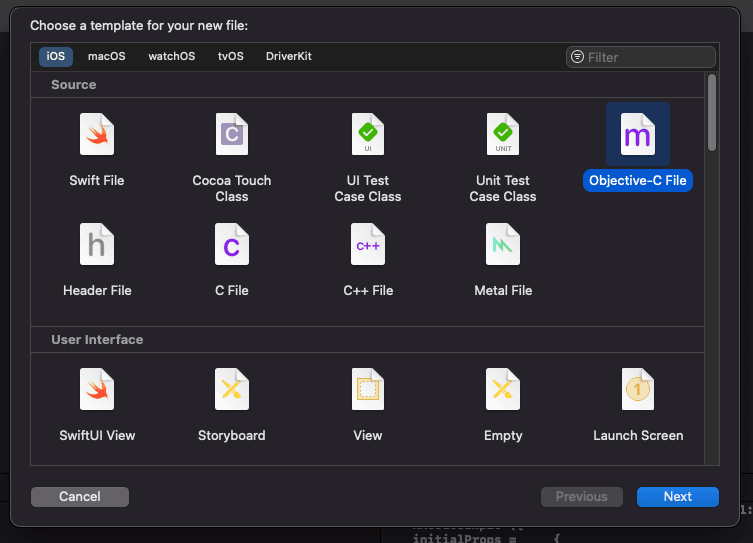Click the Filter search field
The height and width of the screenshot is (543, 753).
pos(641,57)
